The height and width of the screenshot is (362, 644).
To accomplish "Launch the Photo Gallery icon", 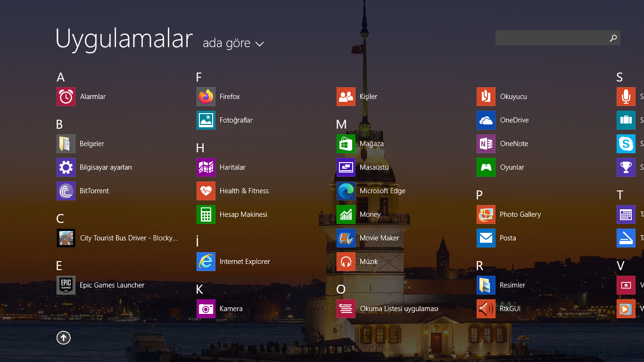I will (486, 214).
